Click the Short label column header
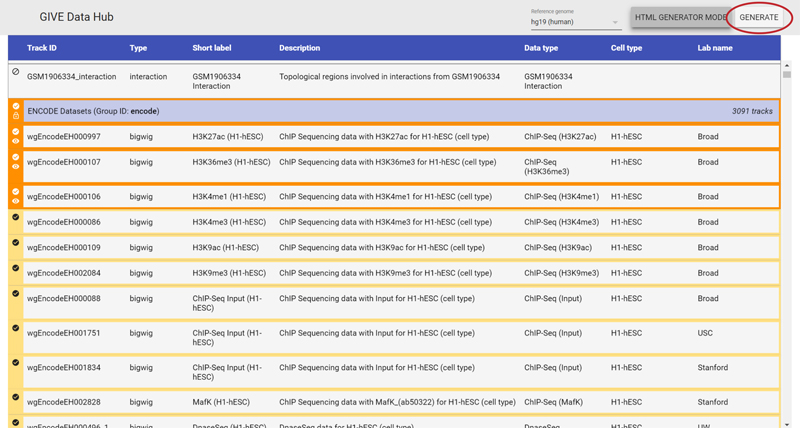Screen dimensions: 800x428 click(212, 48)
